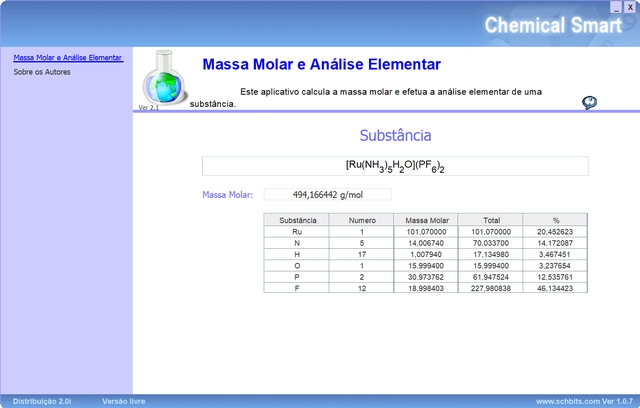Image resolution: width=640 pixels, height=408 pixels.
Task: Click the Massa Molar column header
Action: 426,220
